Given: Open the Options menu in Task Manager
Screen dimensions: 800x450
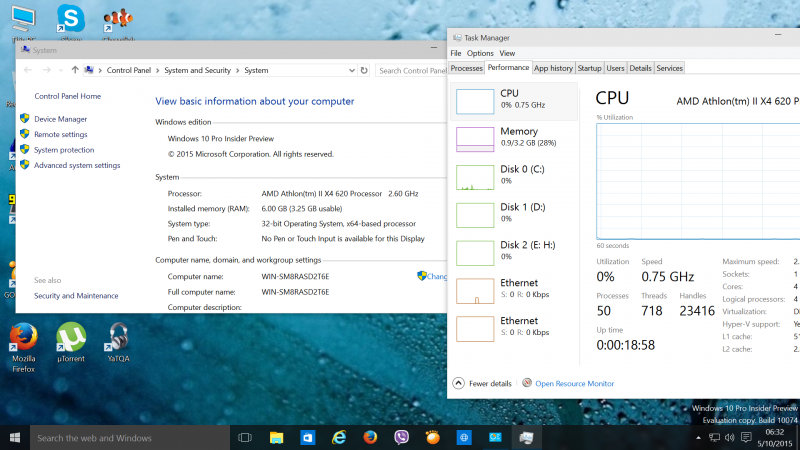Looking at the screenshot, I should (x=480, y=53).
